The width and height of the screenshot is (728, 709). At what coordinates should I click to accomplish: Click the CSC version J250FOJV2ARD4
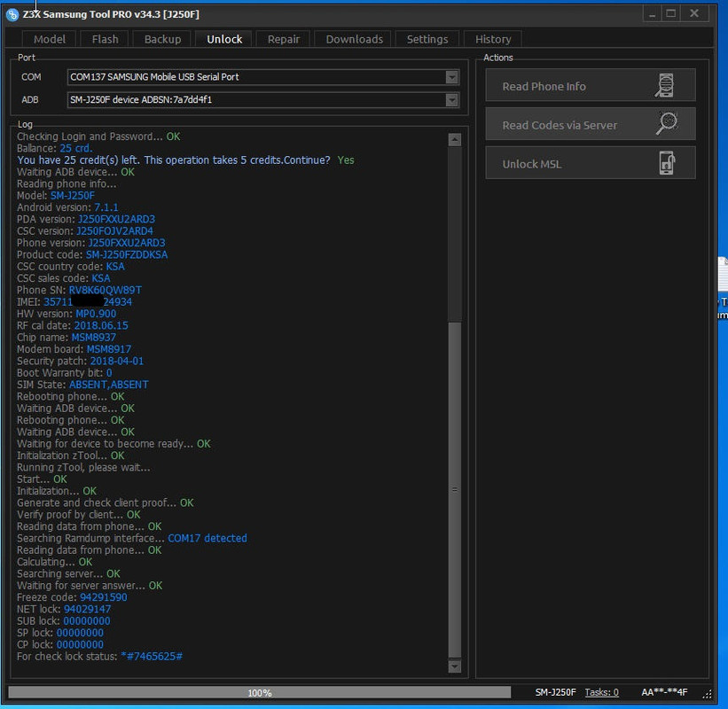coord(114,231)
